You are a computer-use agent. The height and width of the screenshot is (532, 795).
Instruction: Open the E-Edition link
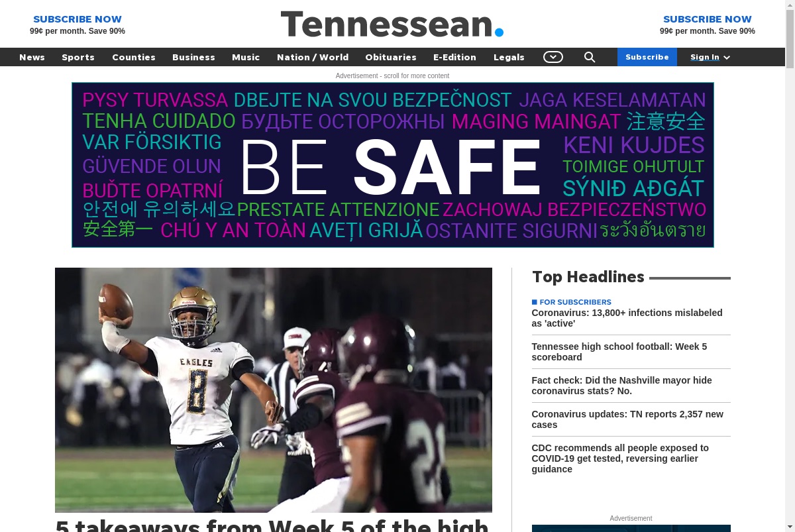click(454, 57)
